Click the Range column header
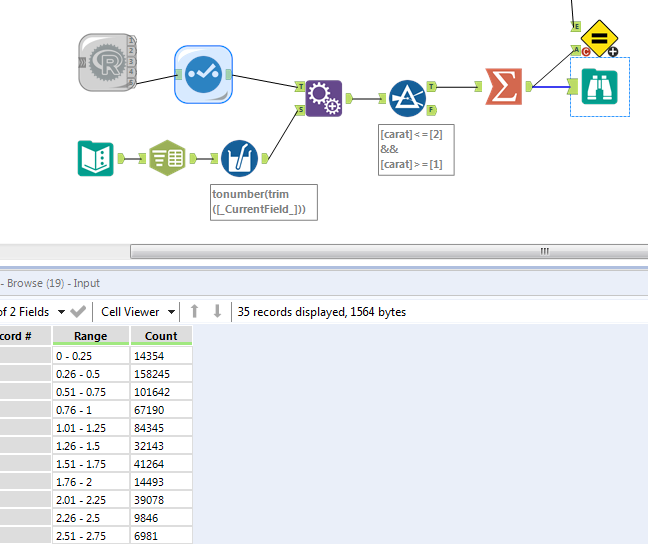The image size is (648, 544). 91,336
